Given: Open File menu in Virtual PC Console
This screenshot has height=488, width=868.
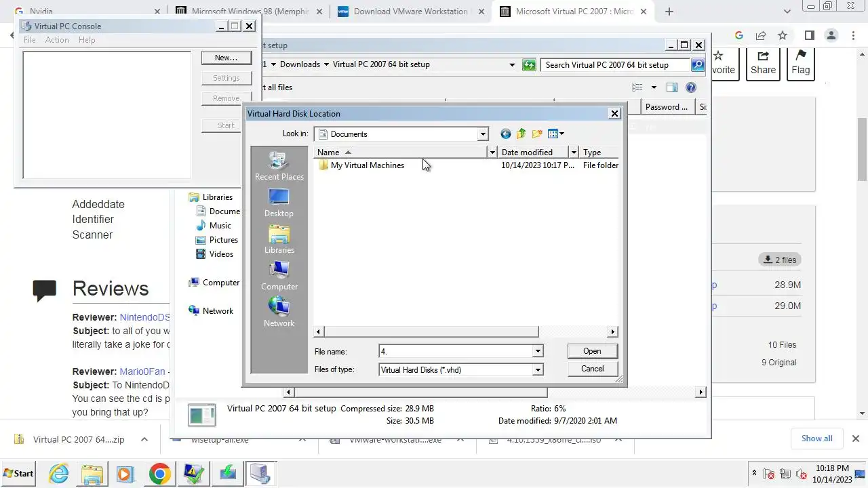Looking at the screenshot, I should (30, 40).
